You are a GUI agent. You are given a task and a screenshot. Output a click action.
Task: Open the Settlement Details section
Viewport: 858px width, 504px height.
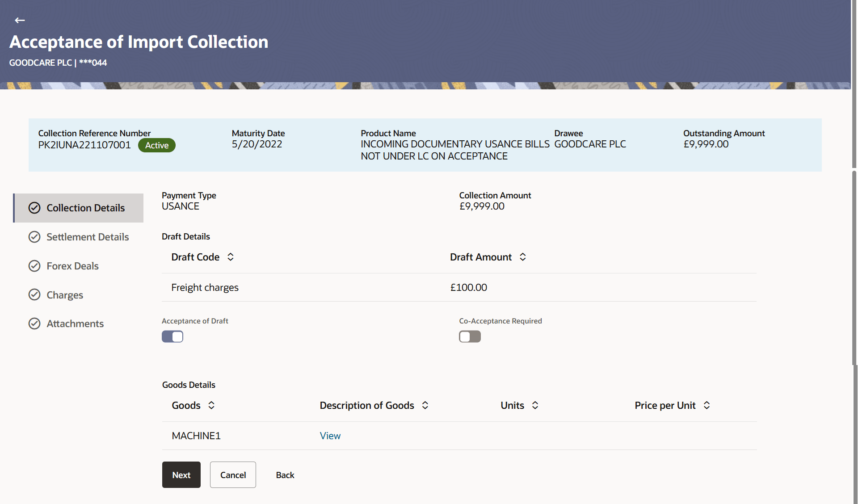[x=88, y=237]
